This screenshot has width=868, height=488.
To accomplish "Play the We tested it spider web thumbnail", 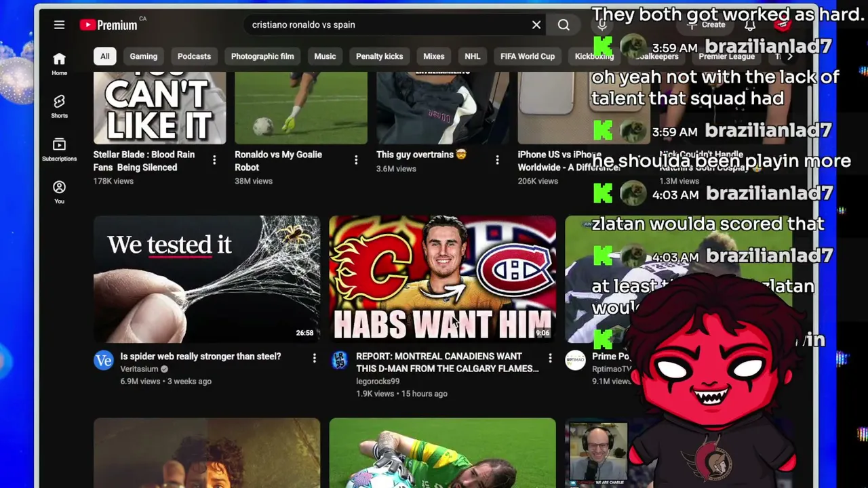I will click(207, 279).
